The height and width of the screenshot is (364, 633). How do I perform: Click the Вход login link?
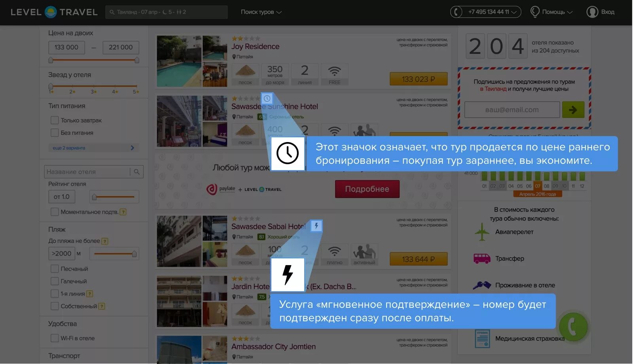pyautogui.click(x=608, y=12)
